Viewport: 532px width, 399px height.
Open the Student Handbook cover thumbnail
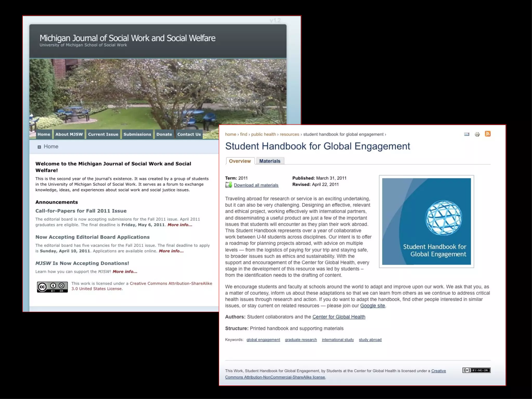(426, 221)
